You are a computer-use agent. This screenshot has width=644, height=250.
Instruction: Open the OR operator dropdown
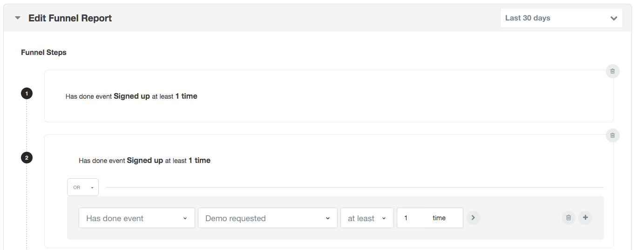click(83, 187)
